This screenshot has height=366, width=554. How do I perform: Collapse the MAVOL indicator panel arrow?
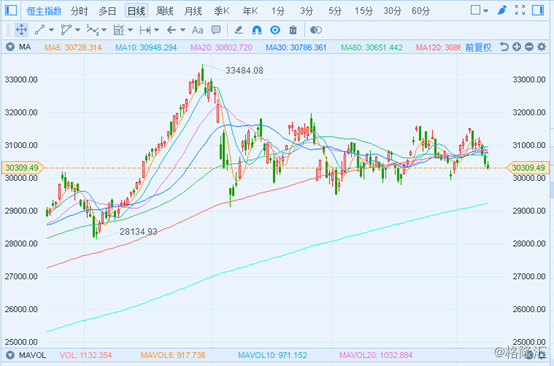point(10,355)
